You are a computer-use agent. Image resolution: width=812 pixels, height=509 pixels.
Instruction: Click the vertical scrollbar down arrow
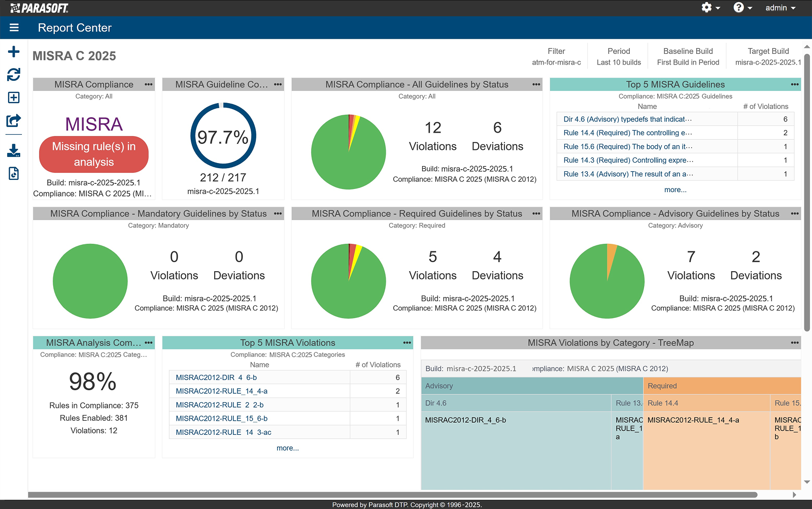point(807,482)
